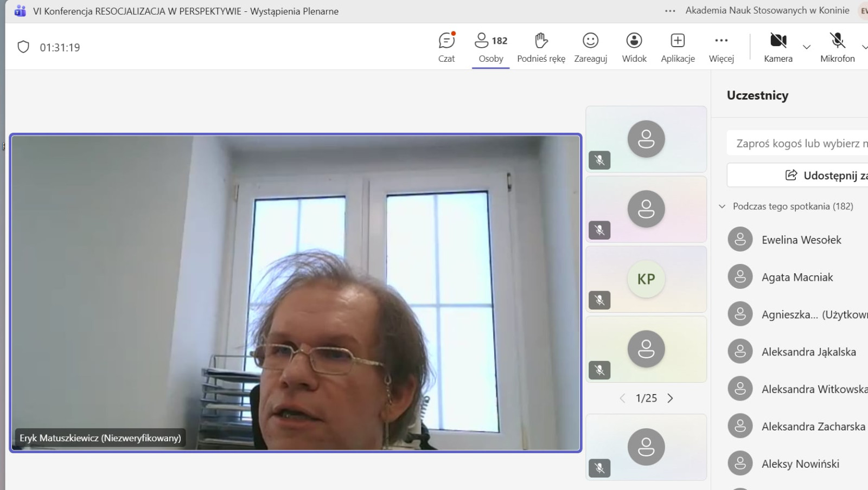Viewport: 868px width, 490px height.
Task: Collapse the Podczas tego spotkania list
Action: click(x=722, y=207)
